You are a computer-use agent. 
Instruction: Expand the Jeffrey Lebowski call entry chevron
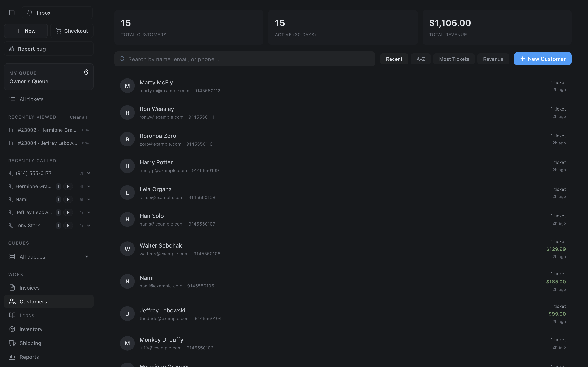click(89, 212)
